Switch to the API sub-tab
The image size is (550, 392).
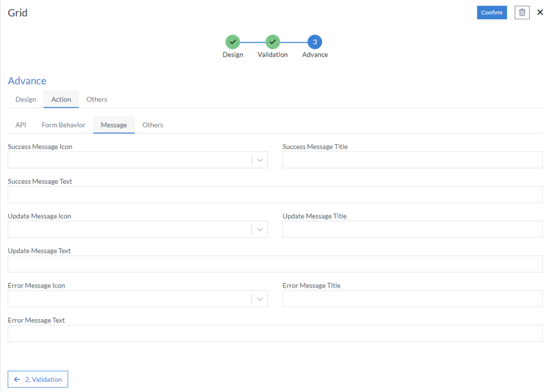[x=20, y=124]
